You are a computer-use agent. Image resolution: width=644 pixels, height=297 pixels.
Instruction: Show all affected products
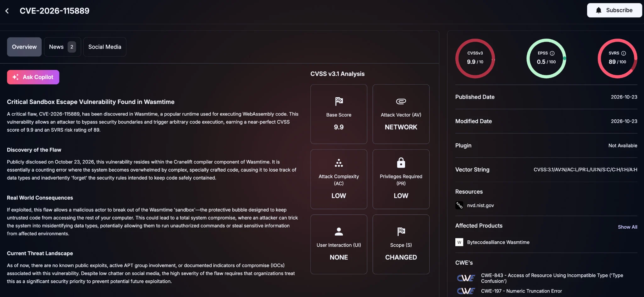pos(627,227)
